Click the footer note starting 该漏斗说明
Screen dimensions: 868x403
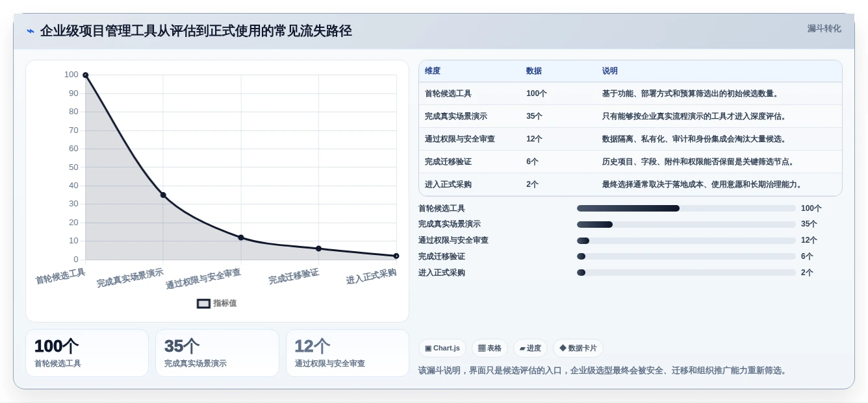point(604,371)
